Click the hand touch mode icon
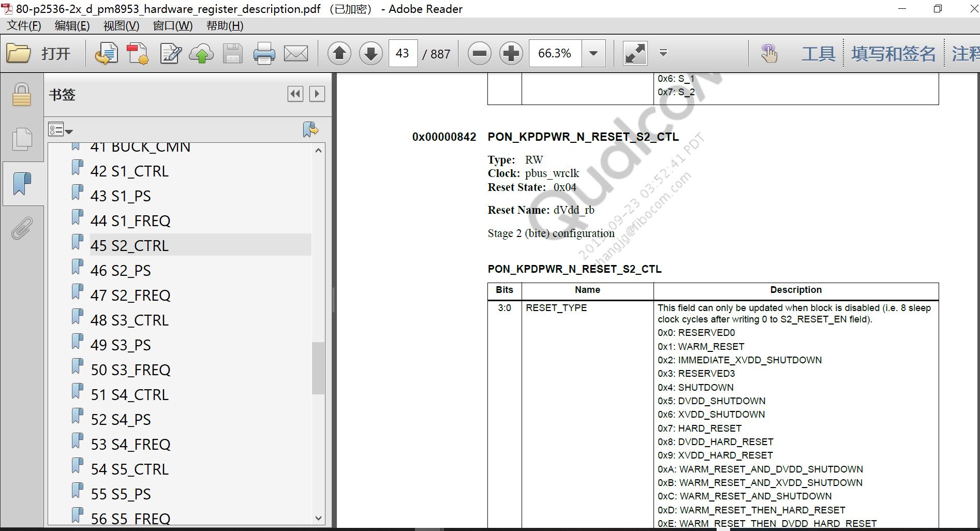The height and width of the screenshot is (531, 980). pyautogui.click(x=769, y=53)
